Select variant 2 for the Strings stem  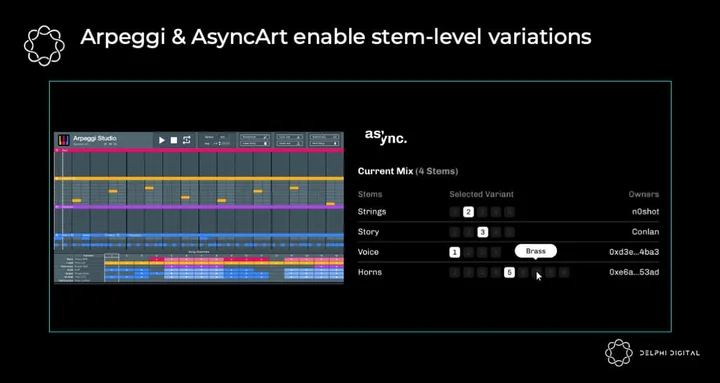point(468,212)
